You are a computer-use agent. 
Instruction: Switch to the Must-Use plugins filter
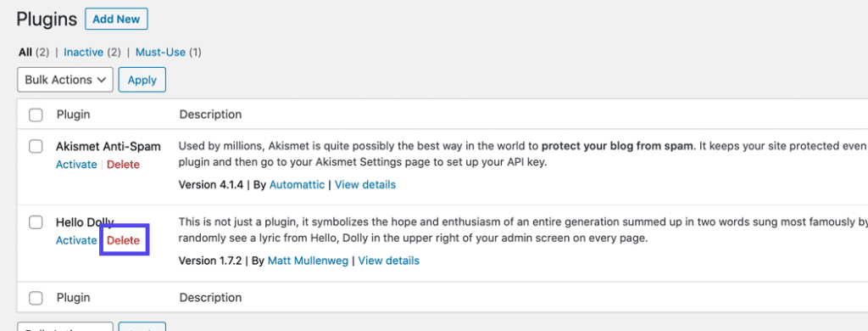tap(160, 52)
